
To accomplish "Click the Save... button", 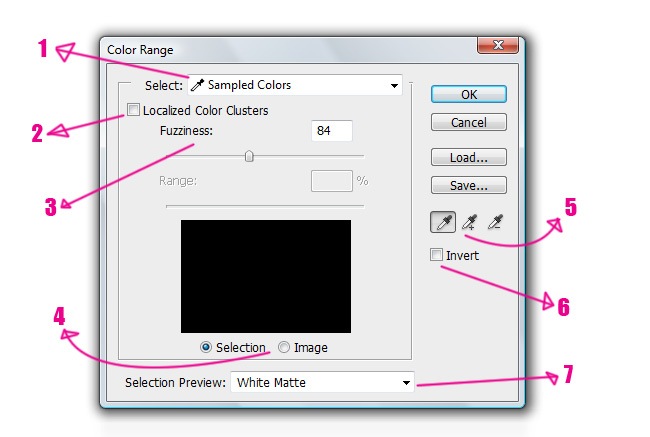I will pyautogui.click(x=468, y=185).
